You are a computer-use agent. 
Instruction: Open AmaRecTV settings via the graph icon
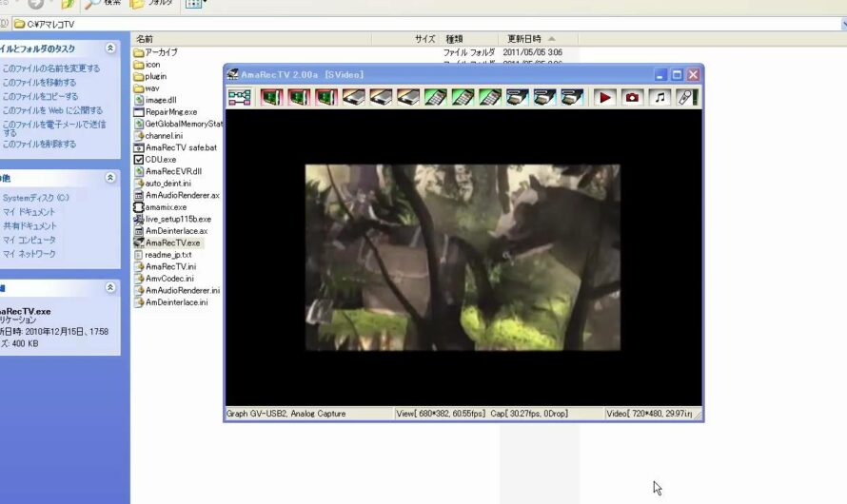[x=239, y=97]
